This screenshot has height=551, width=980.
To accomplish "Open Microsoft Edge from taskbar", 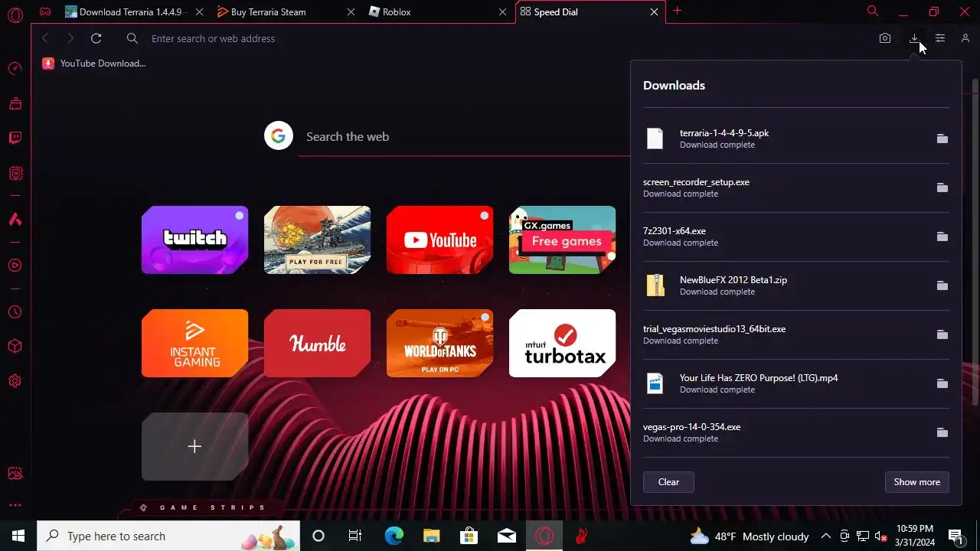I will 394,536.
